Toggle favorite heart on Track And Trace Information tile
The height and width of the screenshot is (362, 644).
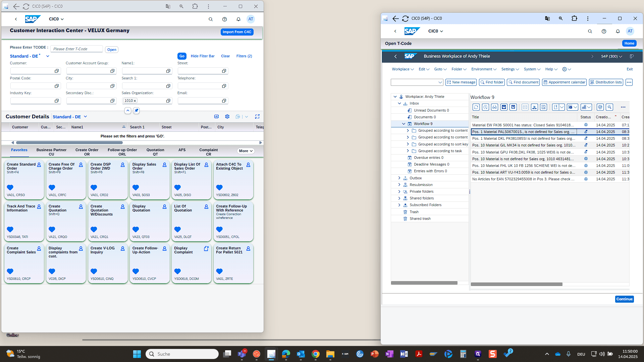tap(10, 230)
